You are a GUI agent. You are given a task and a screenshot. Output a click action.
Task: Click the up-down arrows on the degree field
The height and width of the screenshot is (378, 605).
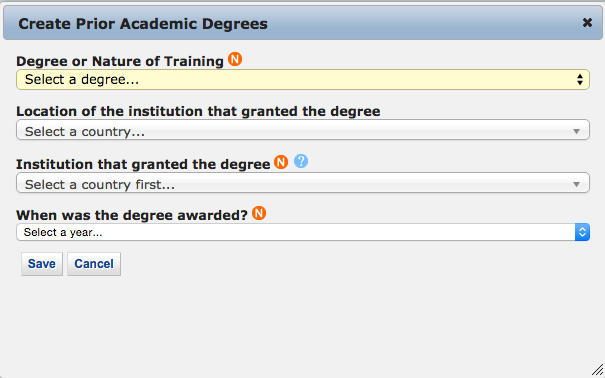coord(580,79)
